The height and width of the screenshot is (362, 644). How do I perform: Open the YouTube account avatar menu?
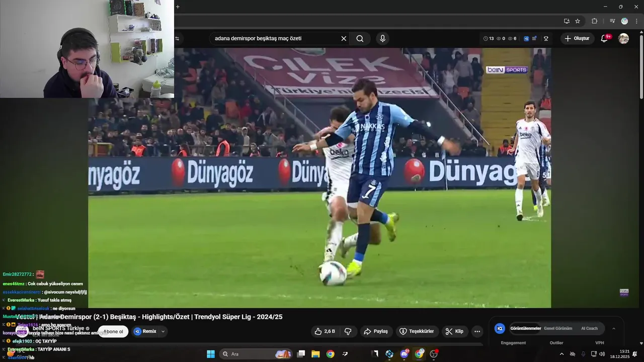click(x=623, y=39)
